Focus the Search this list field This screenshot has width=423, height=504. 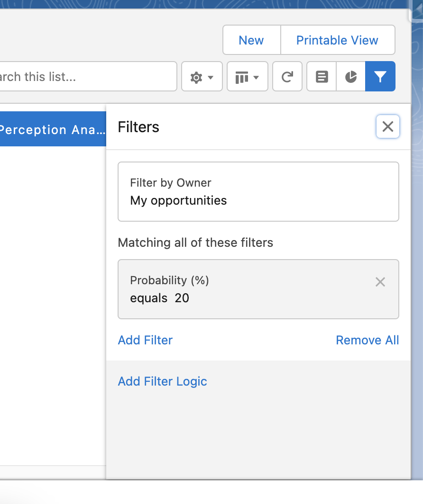point(85,77)
